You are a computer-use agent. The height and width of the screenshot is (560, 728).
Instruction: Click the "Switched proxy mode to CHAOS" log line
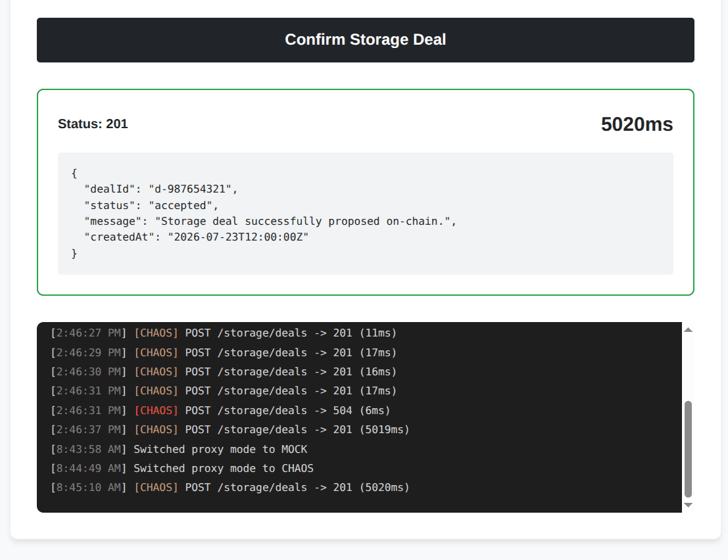pos(182,468)
